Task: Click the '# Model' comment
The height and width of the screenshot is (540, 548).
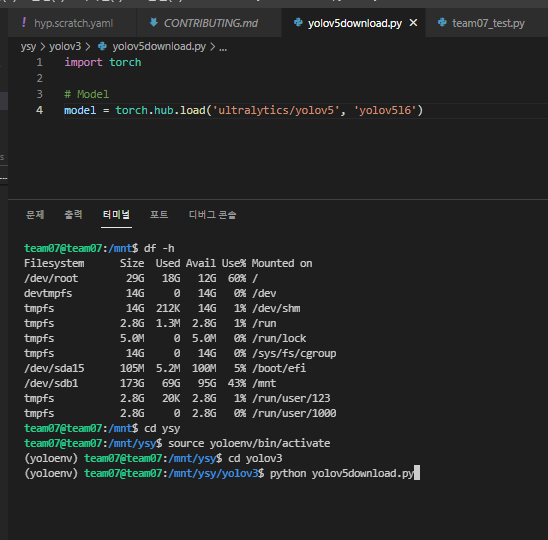Action: (x=86, y=94)
